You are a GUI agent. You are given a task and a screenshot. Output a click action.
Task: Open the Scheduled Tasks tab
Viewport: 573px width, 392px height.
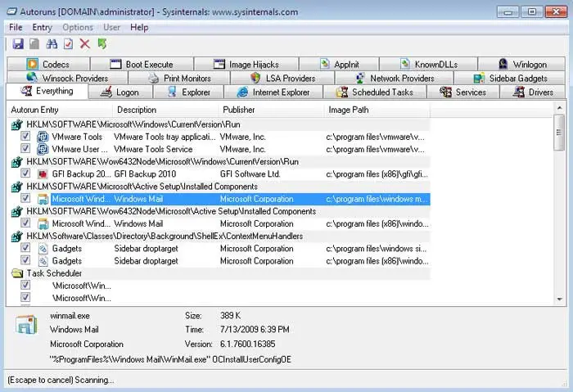(x=375, y=92)
